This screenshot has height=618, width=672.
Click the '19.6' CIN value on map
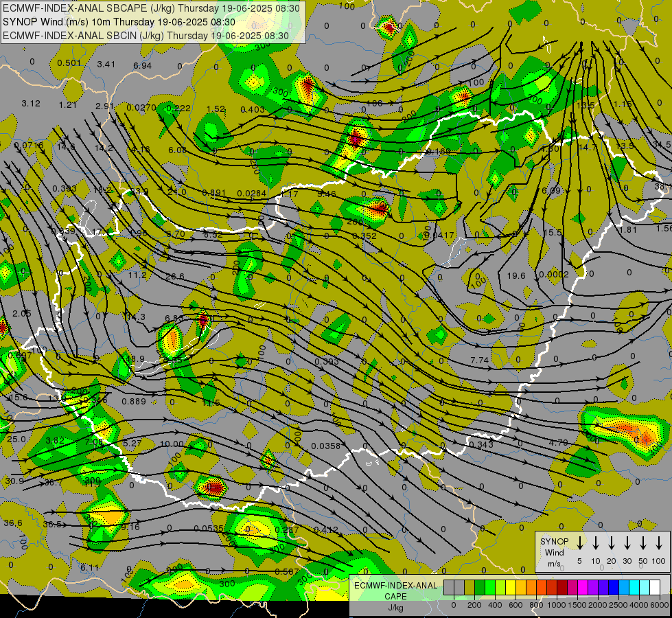[516, 275]
